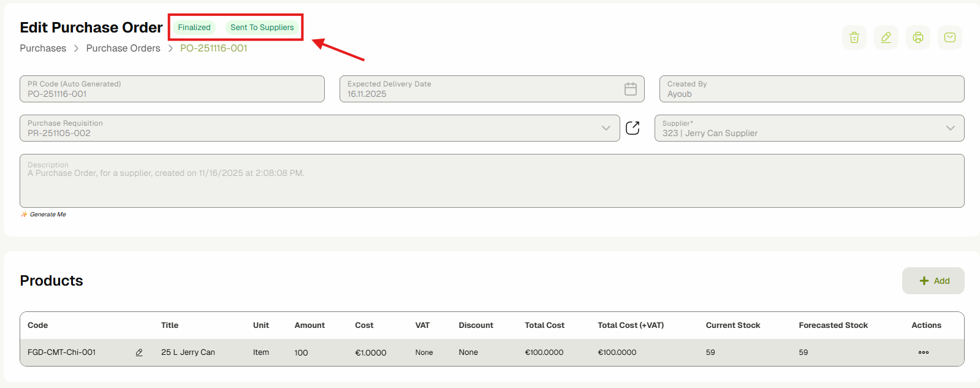Select the PO-251116-001 breadcrumb
This screenshot has width=980, height=388.
coord(213,48)
